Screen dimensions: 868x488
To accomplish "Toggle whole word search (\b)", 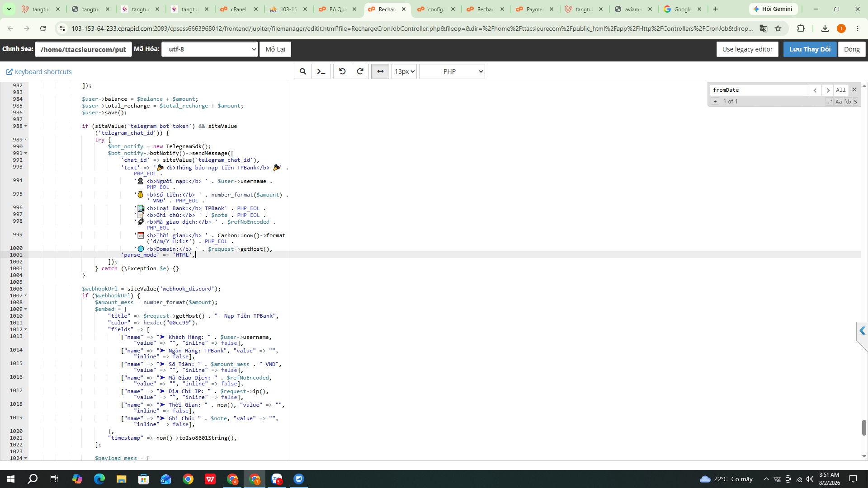I will (848, 102).
